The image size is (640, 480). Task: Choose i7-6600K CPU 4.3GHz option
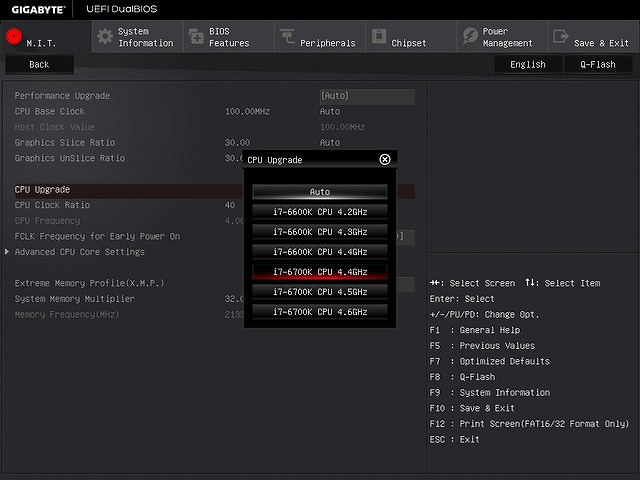click(x=320, y=232)
